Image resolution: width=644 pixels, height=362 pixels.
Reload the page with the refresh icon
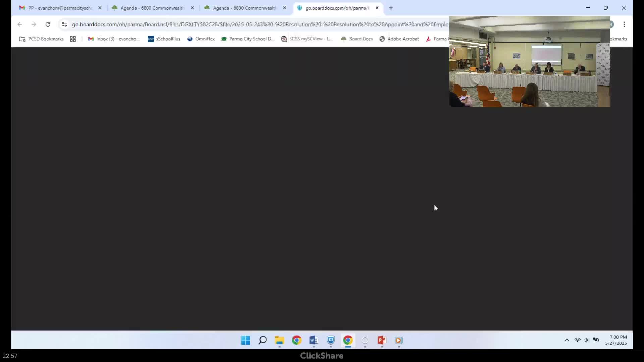click(48, 24)
